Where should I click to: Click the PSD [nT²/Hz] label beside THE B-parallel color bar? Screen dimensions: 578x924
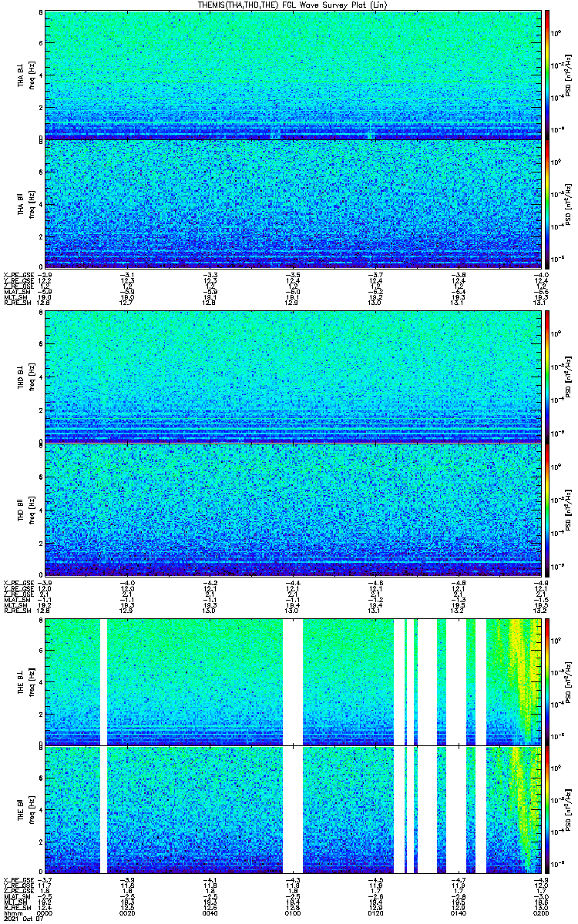(568, 809)
